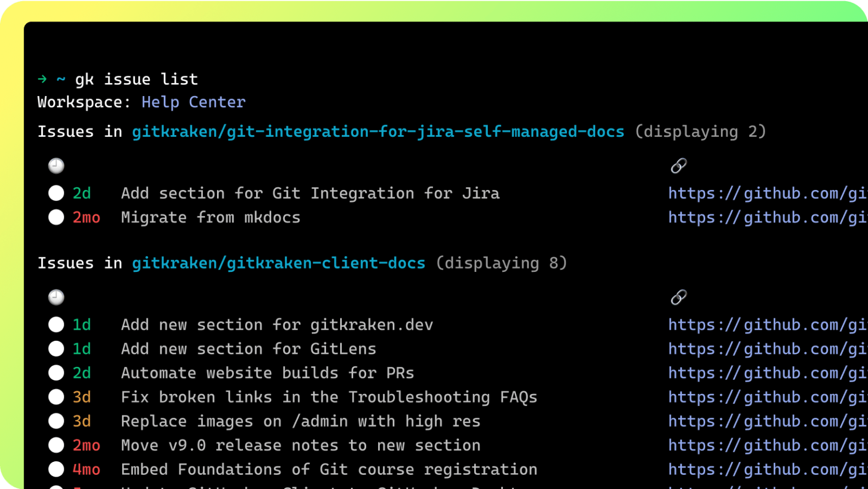Click the '4mo' age label on the Embed Foundations issue
The height and width of the screenshot is (489, 868).
click(85, 469)
